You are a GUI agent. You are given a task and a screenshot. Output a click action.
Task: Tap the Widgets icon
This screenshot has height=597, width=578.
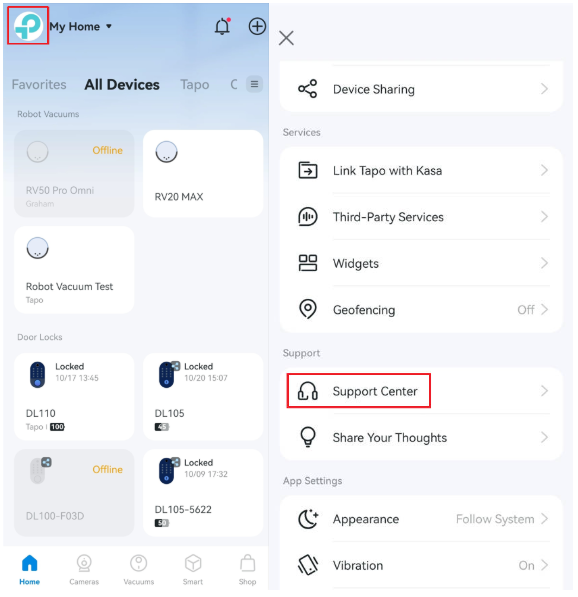pyautogui.click(x=308, y=263)
